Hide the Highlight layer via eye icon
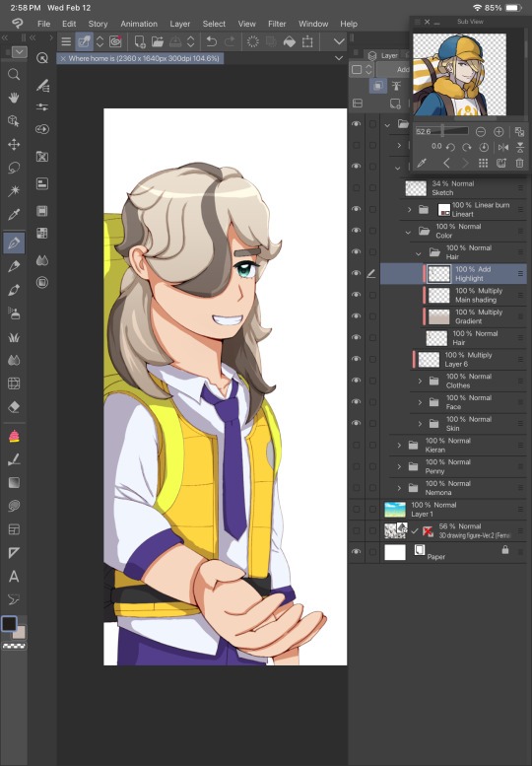Image resolution: width=532 pixels, height=766 pixels. (357, 273)
